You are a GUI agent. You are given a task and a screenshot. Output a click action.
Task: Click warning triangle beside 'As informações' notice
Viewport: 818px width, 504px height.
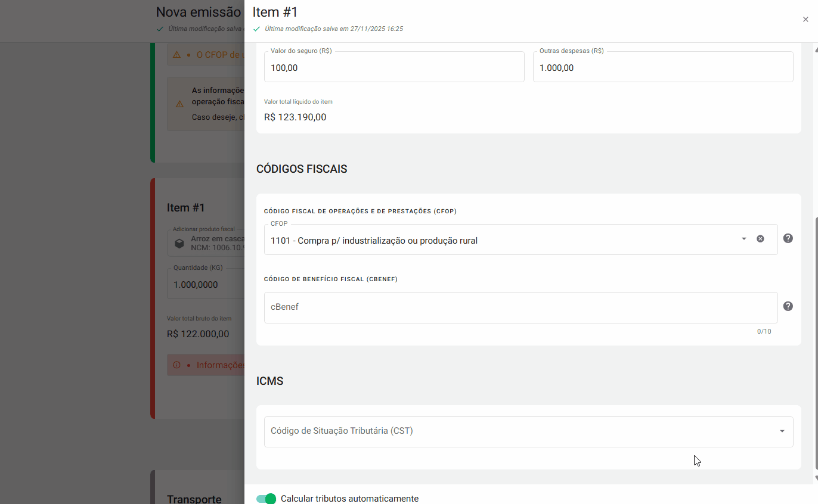[179, 104]
